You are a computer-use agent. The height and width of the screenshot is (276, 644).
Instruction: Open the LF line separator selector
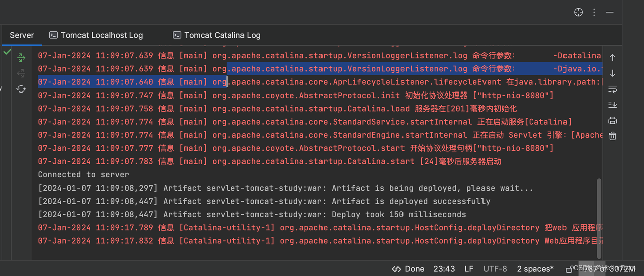(x=469, y=269)
